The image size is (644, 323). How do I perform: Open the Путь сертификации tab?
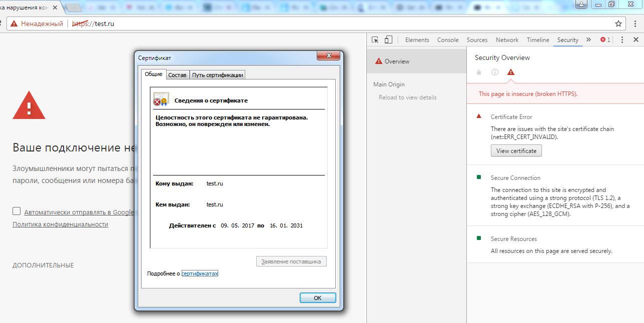(x=218, y=75)
